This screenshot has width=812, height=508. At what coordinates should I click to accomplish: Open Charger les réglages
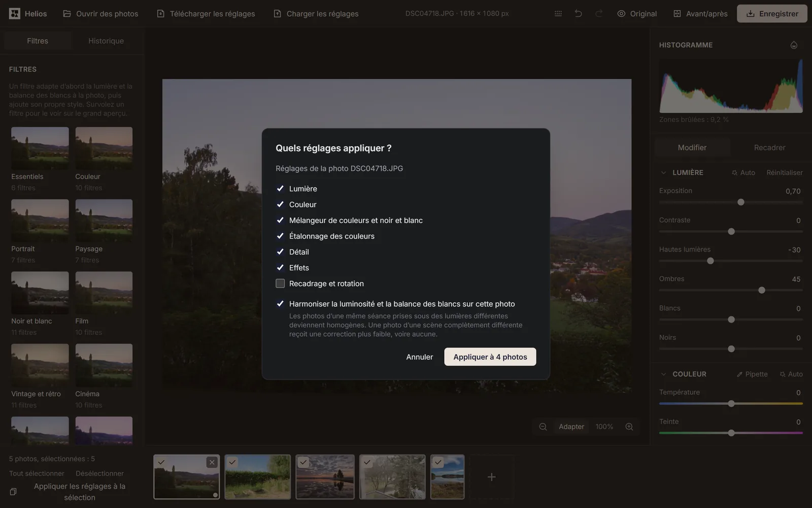tap(316, 14)
